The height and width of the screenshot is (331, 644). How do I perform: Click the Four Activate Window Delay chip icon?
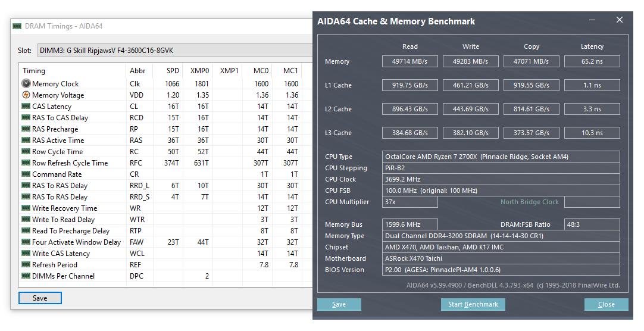26,242
